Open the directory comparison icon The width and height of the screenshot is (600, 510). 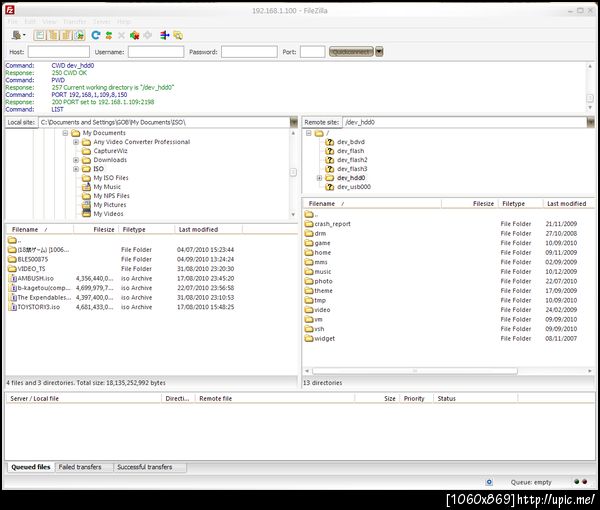[165, 35]
